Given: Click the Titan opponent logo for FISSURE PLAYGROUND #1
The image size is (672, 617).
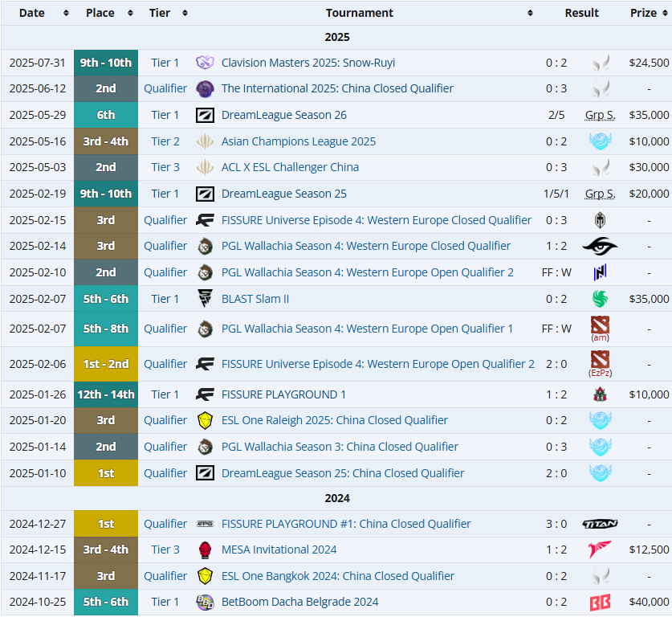Looking at the screenshot, I should pos(600,524).
